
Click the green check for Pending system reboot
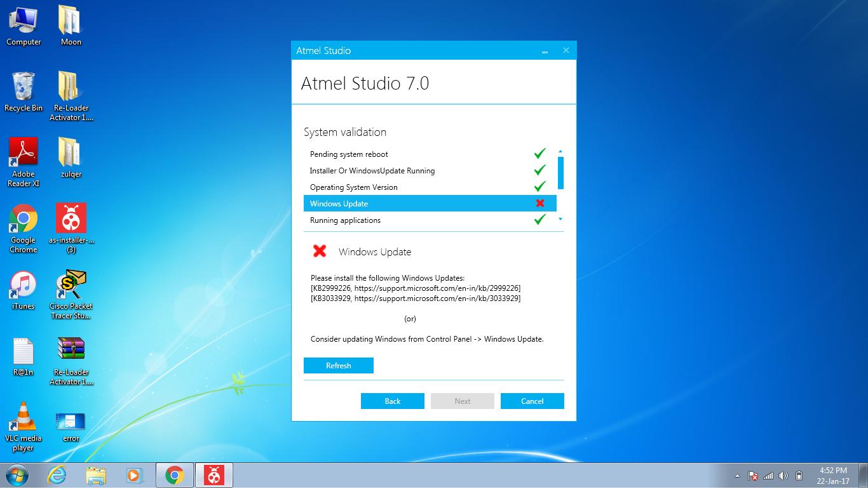[540, 154]
